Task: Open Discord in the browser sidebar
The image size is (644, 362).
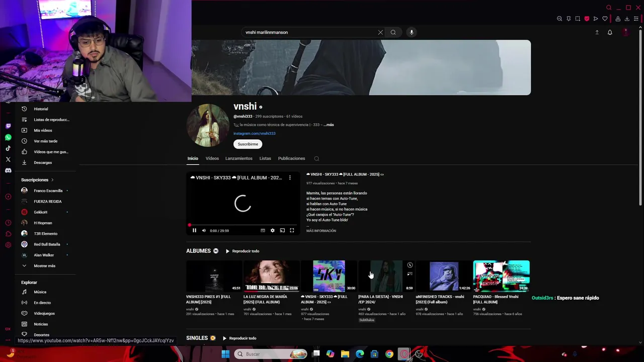Action: coord(8,170)
